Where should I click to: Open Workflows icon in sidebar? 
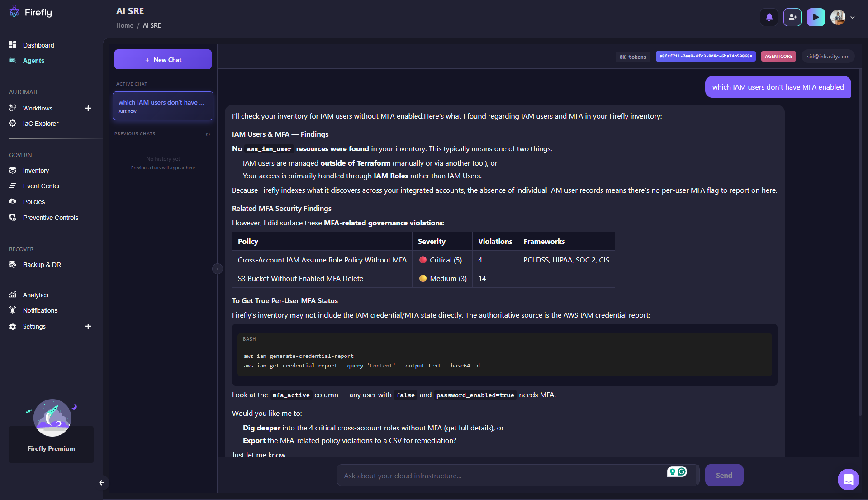coord(13,108)
